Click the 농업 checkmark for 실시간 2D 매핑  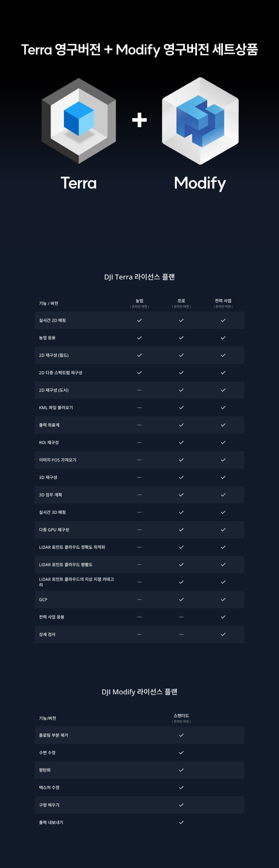pos(139,320)
